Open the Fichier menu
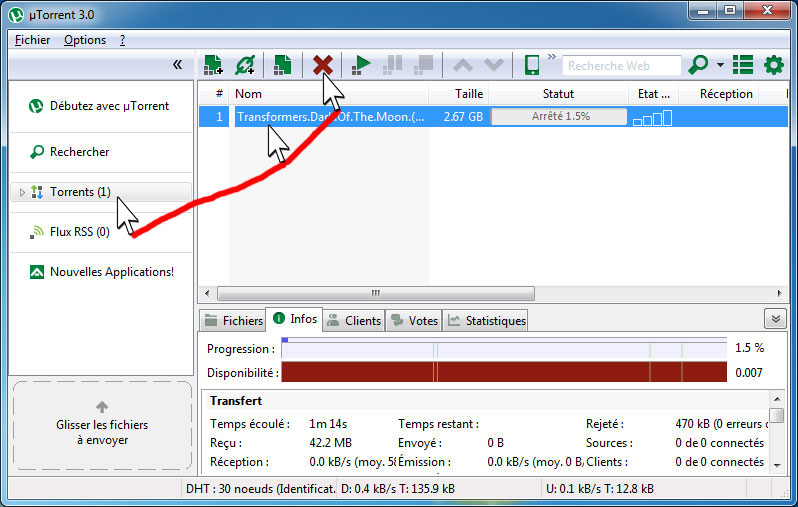Image resolution: width=798 pixels, height=507 pixels. click(x=32, y=40)
